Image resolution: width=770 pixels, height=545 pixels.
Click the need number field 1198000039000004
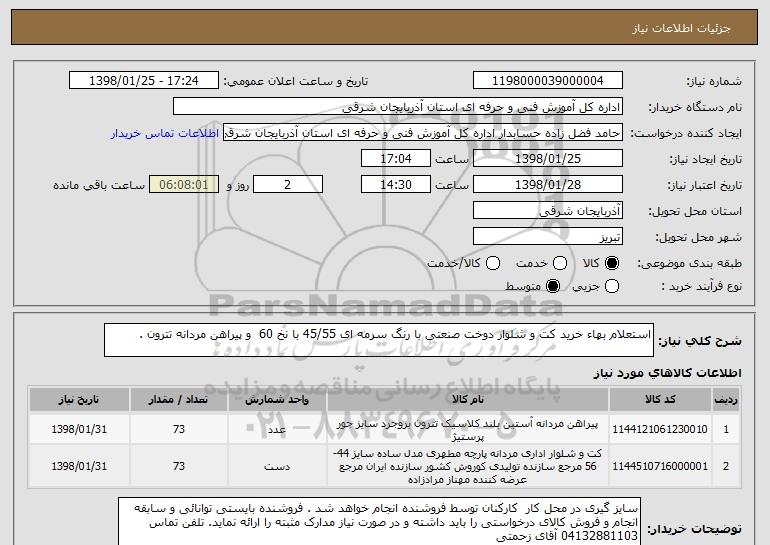click(x=548, y=81)
